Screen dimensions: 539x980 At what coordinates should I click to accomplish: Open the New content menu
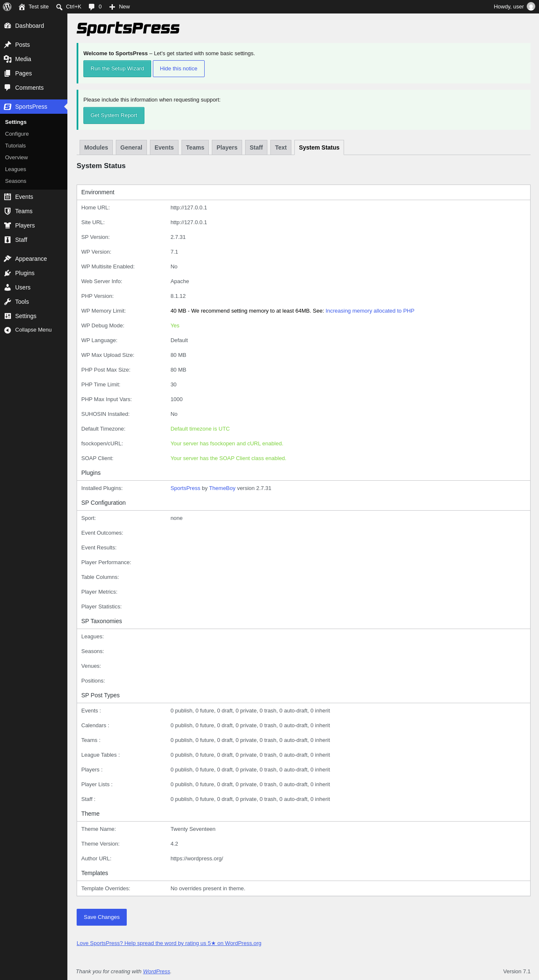120,7
